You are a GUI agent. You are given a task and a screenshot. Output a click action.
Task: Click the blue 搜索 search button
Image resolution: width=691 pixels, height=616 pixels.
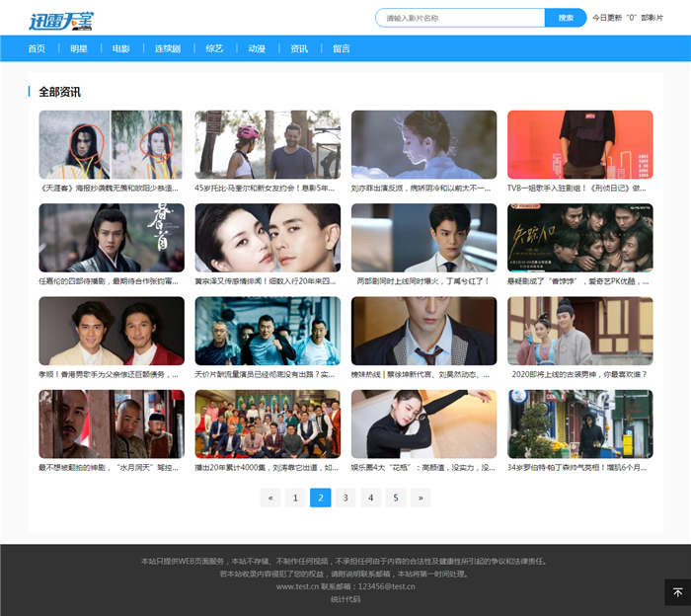[566, 18]
